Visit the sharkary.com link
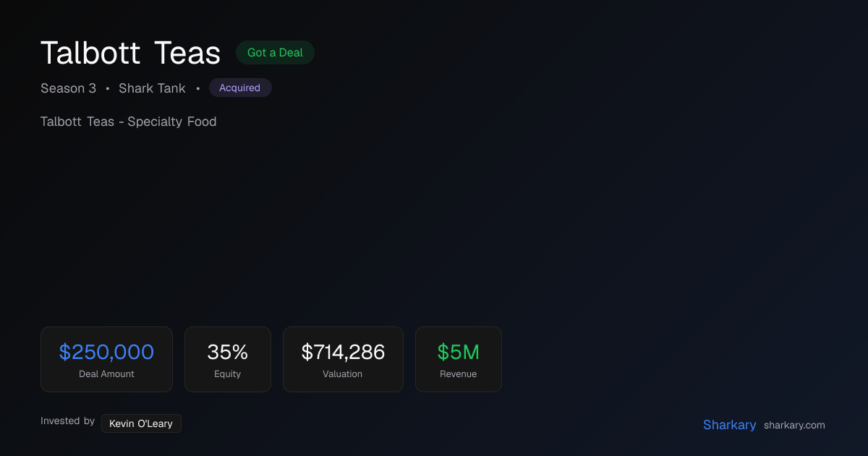The image size is (868, 456). 794,426
